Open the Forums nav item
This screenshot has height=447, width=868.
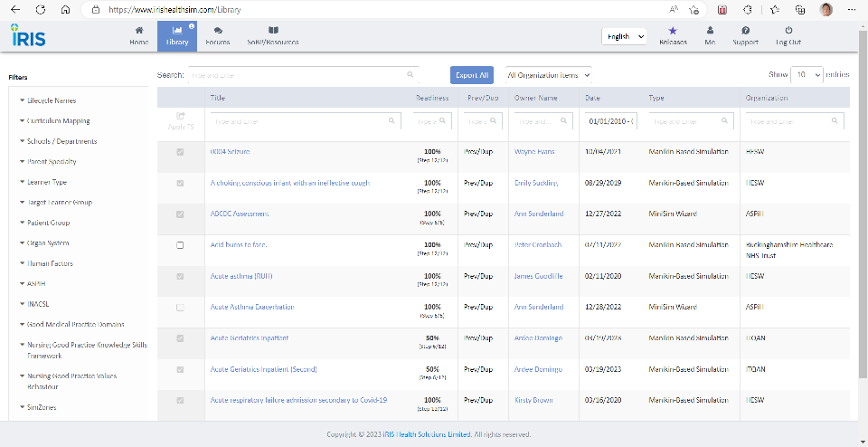[x=218, y=36]
